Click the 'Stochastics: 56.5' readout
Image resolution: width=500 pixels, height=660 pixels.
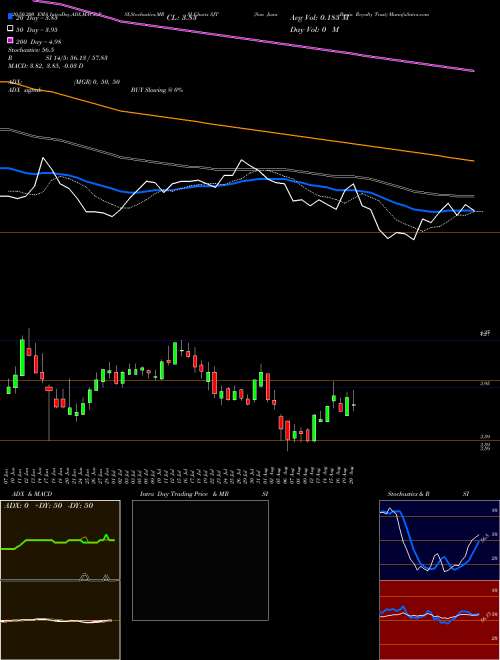click(31, 49)
